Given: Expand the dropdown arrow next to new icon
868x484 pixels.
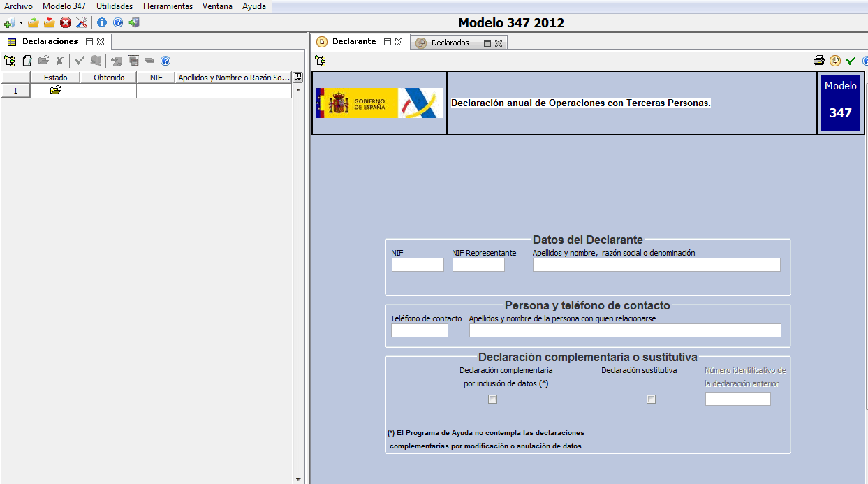Looking at the screenshot, I should tap(21, 23).
